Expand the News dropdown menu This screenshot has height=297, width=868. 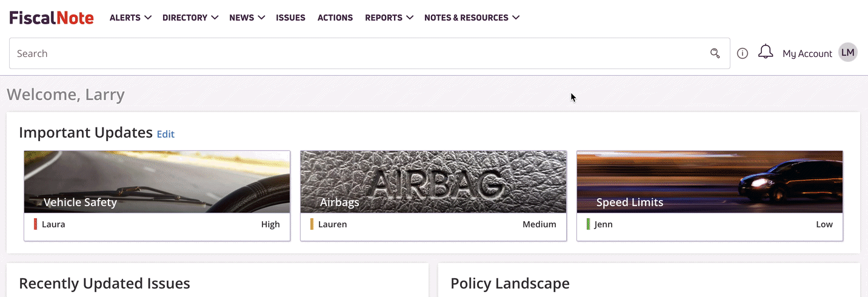coord(247,18)
